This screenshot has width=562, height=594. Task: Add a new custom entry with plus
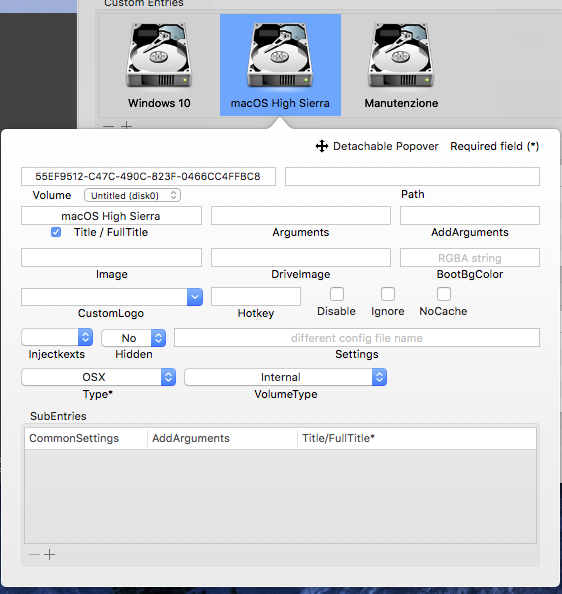[x=126, y=125]
